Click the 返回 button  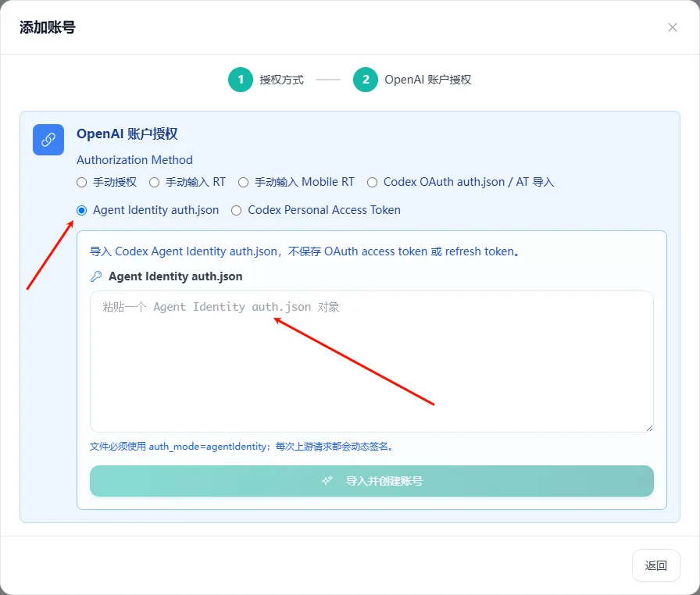tap(655, 565)
